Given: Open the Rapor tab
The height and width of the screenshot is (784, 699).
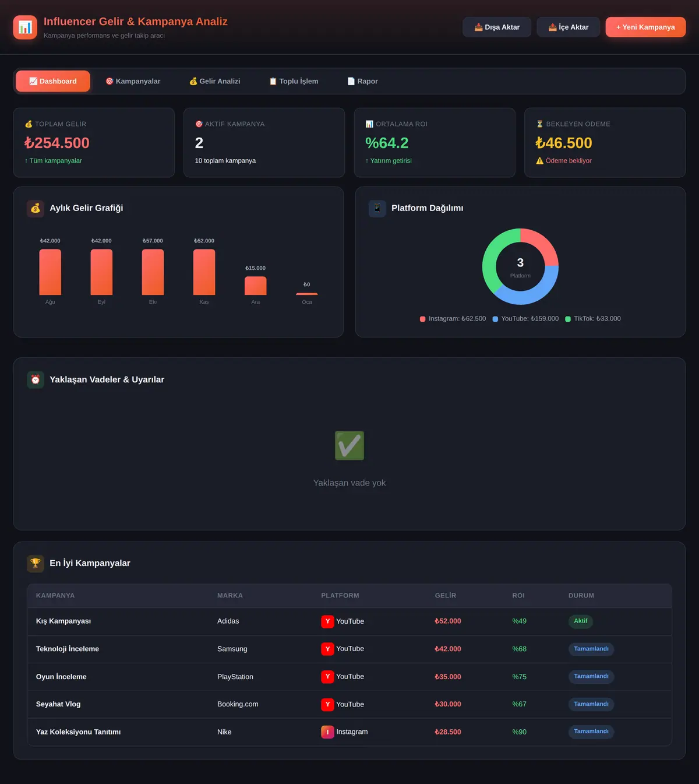Looking at the screenshot, I should pos(362,81).
